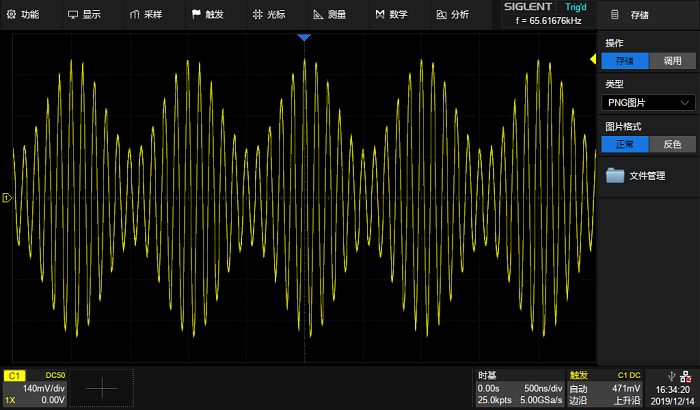700x410 pixels.
Task: Expand the PNG图片 type dropdown
Action: tap(648, 103)
